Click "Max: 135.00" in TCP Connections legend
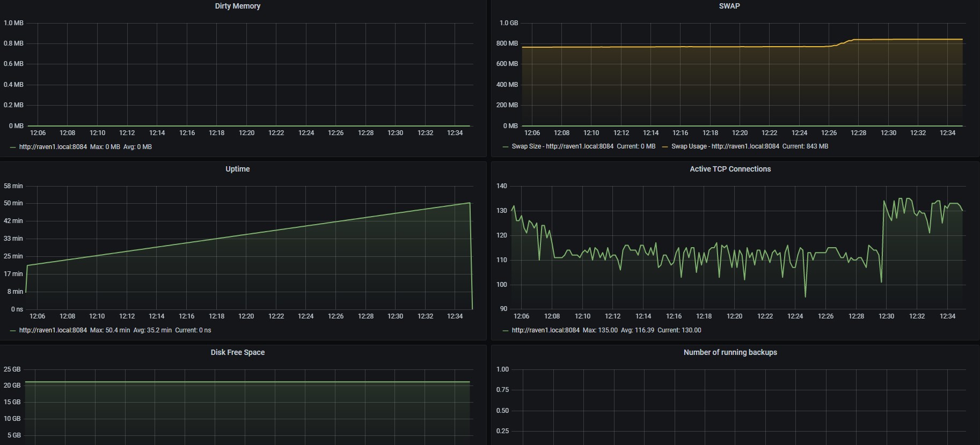This screenshot has width=980, height=445. pos(601,330)
